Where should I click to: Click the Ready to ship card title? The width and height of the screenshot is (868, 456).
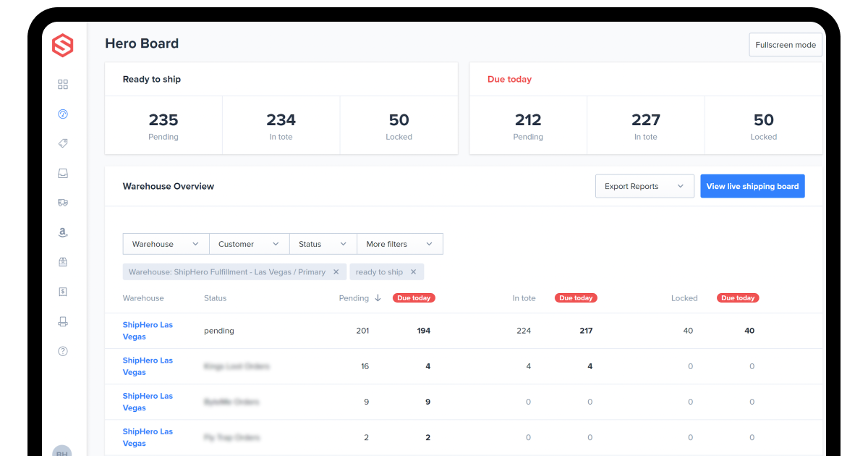[152, 80]
